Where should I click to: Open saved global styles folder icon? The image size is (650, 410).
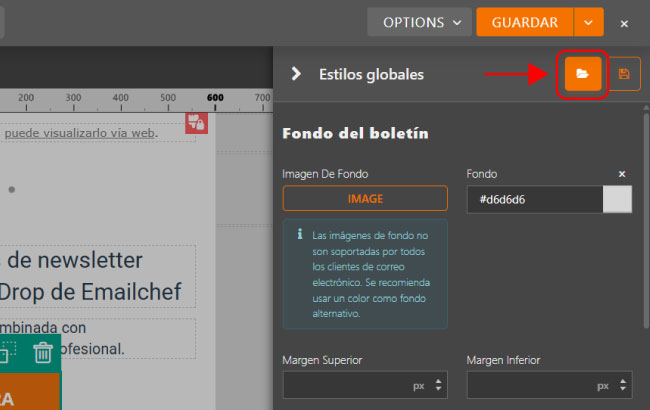click(x=583, y=74)
